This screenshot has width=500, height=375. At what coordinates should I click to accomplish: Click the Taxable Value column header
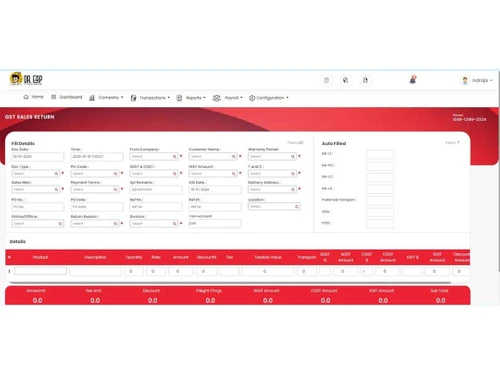click(268, 257)
